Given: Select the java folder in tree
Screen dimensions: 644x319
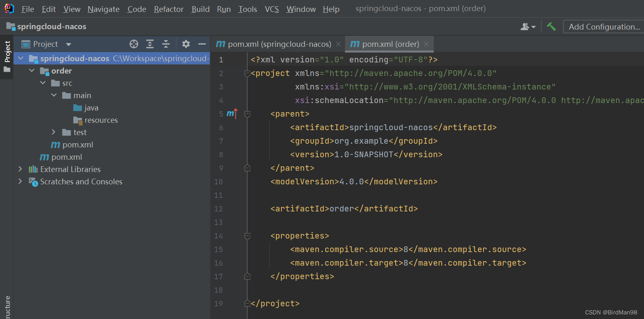Looking at the screenshot, I should 91,108.
